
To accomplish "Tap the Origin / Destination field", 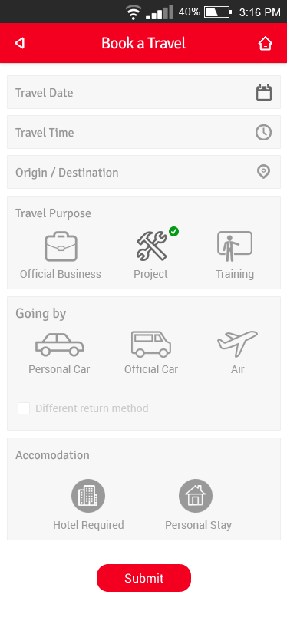I will tap(143, 172).
